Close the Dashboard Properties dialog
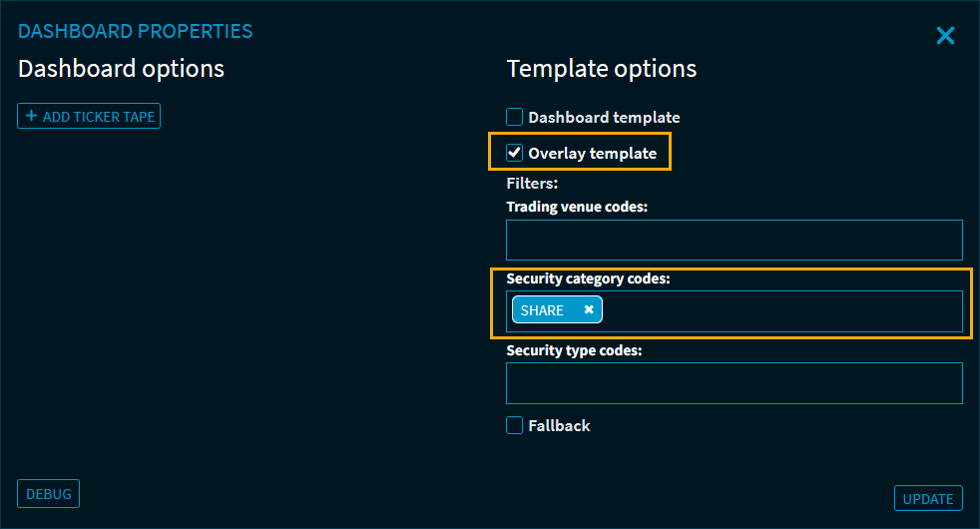The height and width of the screenshot is (529, 980). (945, 36)
